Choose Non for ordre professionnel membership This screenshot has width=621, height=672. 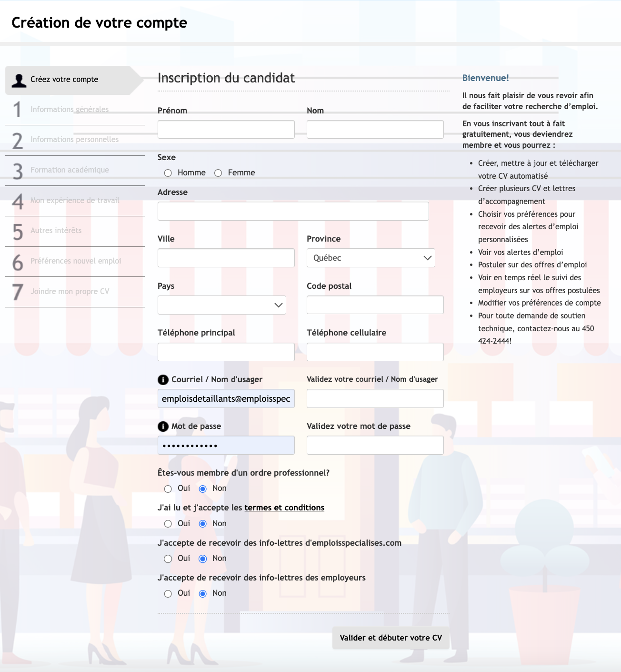(203, 489)
